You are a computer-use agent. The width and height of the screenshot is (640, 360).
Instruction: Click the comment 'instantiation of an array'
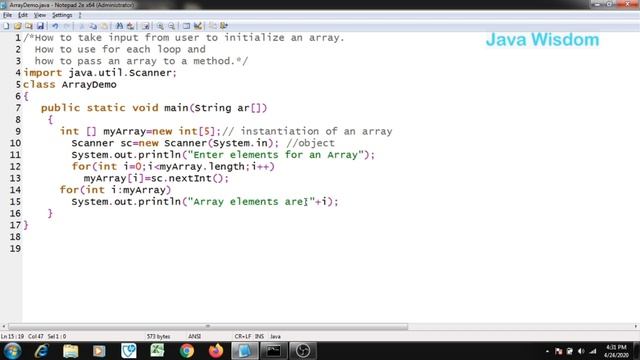(316, 131)
